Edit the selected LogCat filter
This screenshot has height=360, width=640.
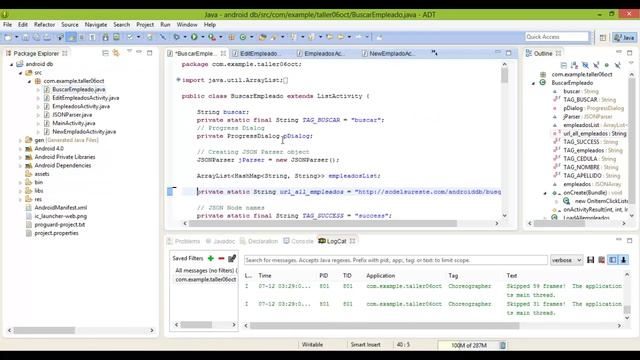[232, 258]
